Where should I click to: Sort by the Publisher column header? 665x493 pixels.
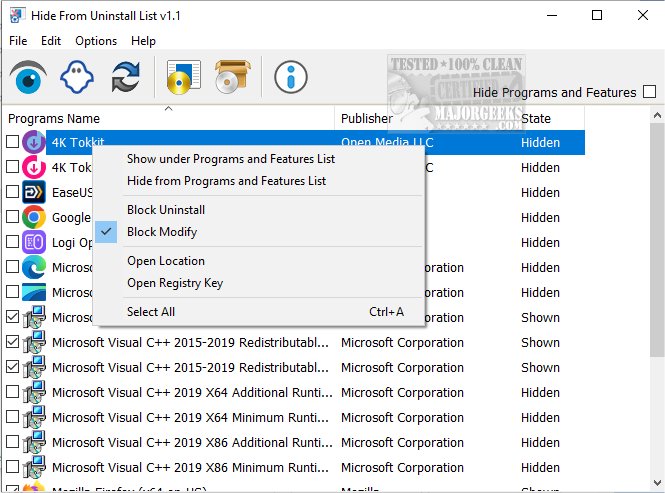[425, 118]
